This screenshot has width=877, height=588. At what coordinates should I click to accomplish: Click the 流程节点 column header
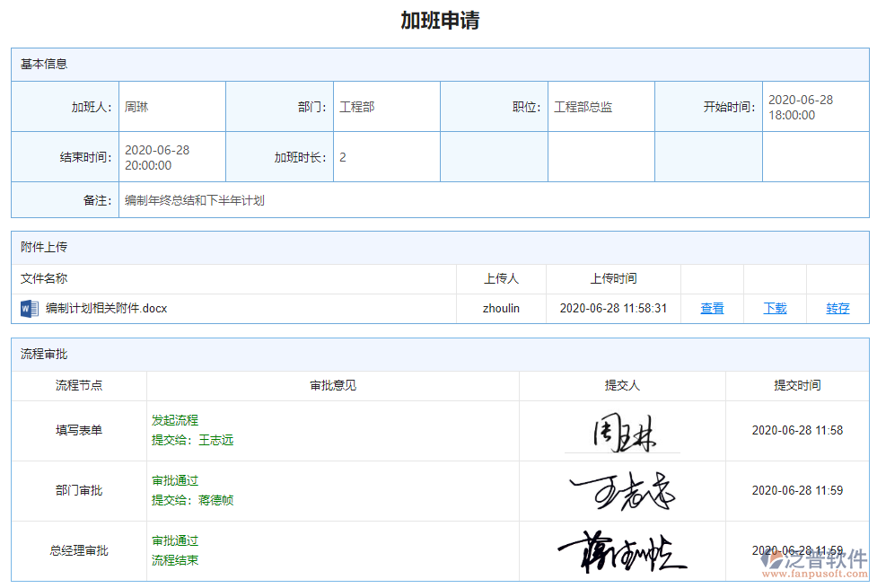[x=78, y=385]
